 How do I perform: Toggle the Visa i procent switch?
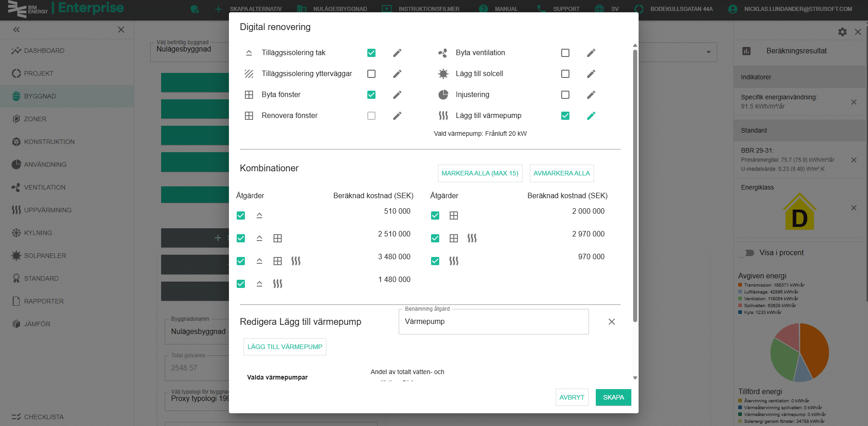(x=746, y=253)
